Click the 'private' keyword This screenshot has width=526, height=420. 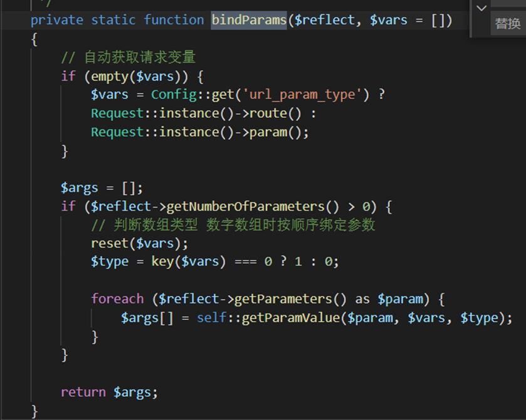coord(56,21)
